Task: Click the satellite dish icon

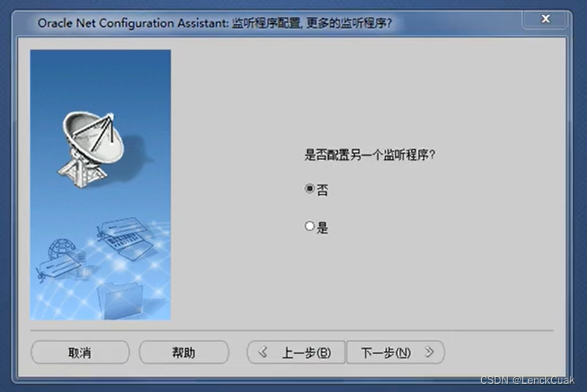Action: pyautogui.click(x=92, y=149)
